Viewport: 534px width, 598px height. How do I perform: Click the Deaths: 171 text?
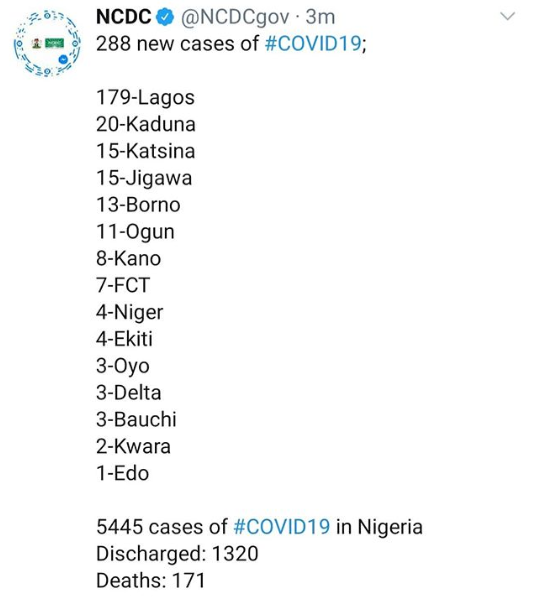(151, 581)
